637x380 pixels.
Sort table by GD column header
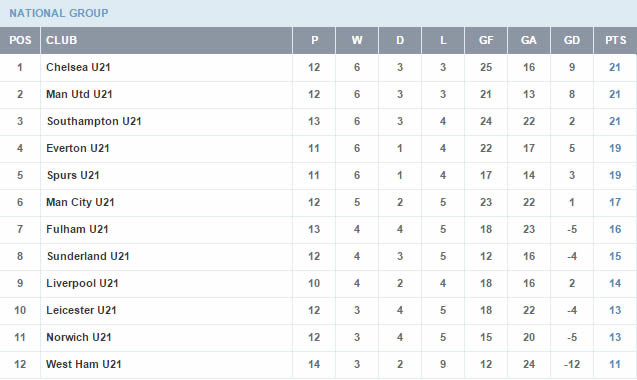(x=572, y=40)
